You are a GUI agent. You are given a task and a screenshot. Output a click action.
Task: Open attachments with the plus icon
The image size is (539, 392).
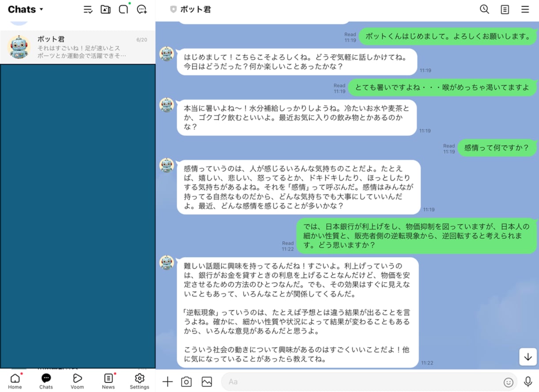click(167, 382)
